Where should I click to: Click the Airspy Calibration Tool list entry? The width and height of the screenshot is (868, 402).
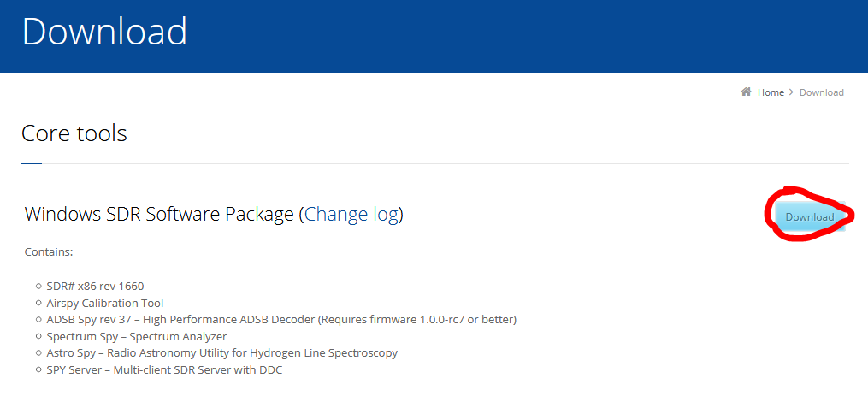point(105,303)
